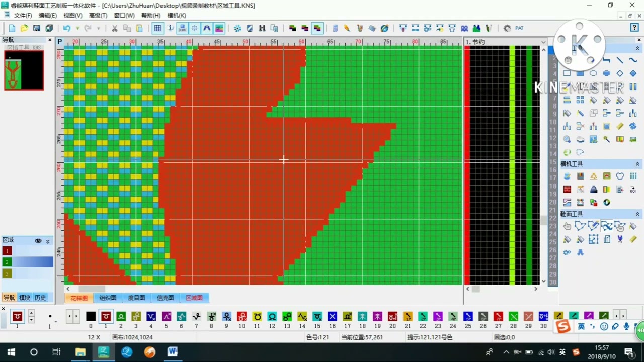Open the 1.节约 dropdown

tap(543, 42)
